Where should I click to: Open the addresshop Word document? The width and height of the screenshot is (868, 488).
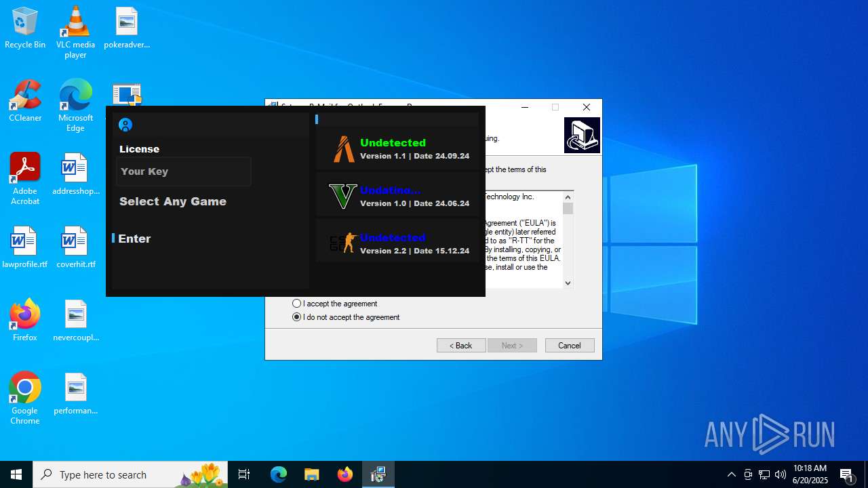(75, 175)
